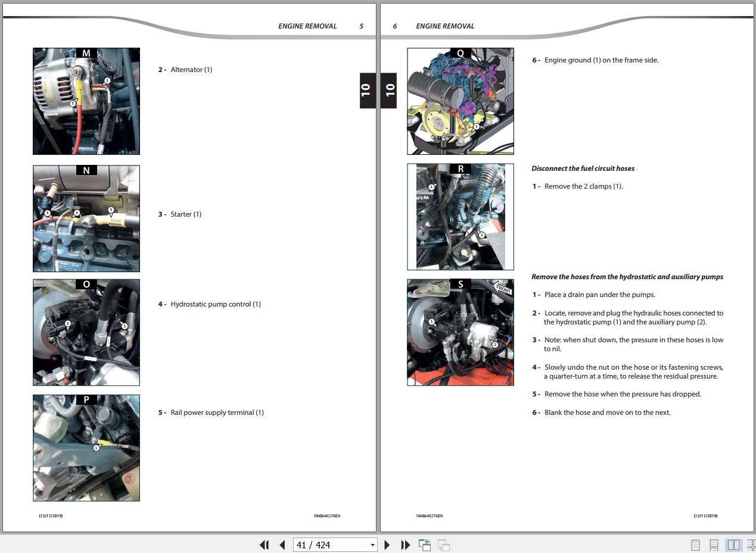Viewport: 756px width, 553px height.
Task: Click the starter photo labeled N
Action: 86,218
